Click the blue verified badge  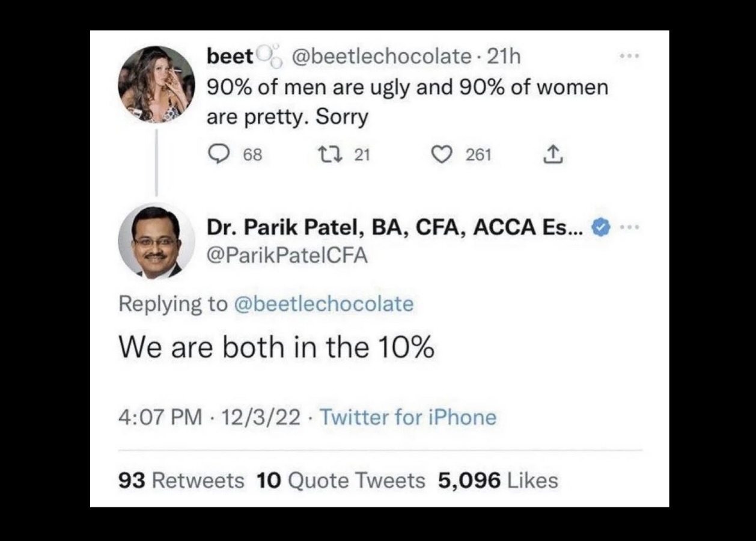click(x=601, y=227)
